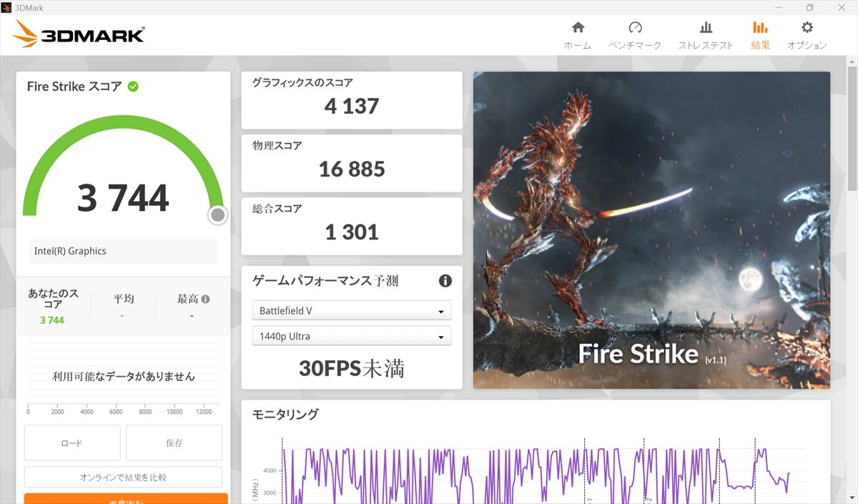Open the Home (ホーム) icon
Image resolution: width=858 pixels, height=504 pixels.
(578, 28)
